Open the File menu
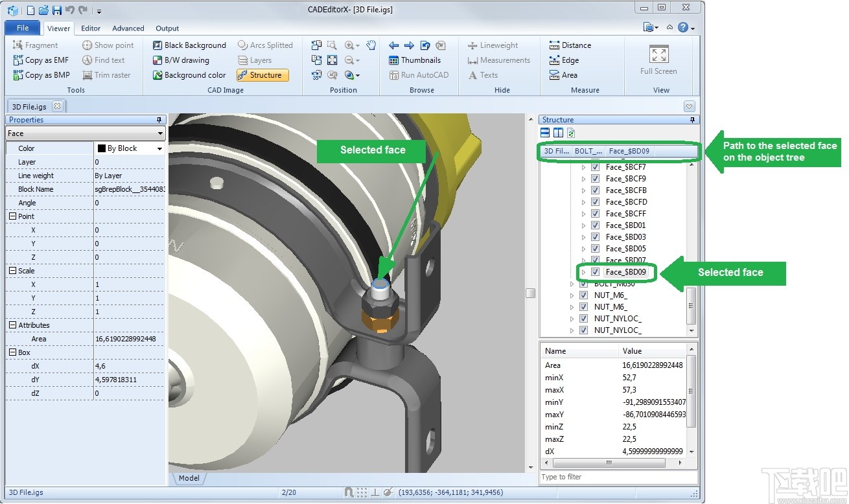 pyautogui.click(x=23, y=28)
